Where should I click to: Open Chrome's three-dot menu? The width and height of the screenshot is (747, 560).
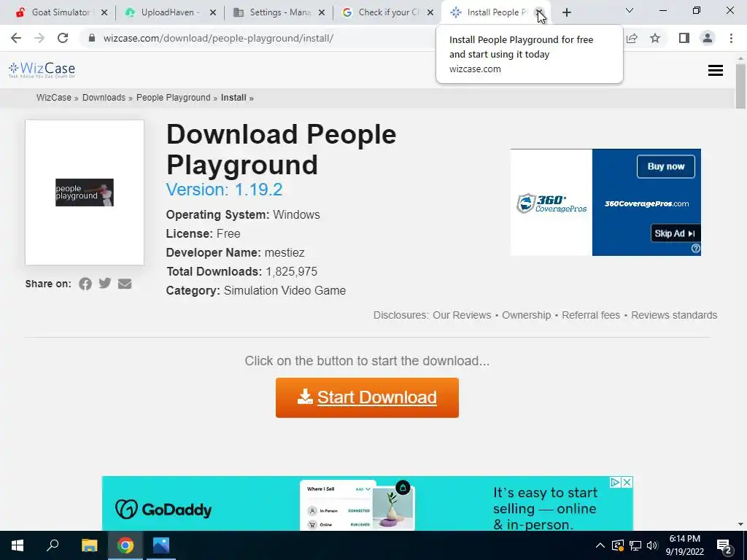point(731,38)
